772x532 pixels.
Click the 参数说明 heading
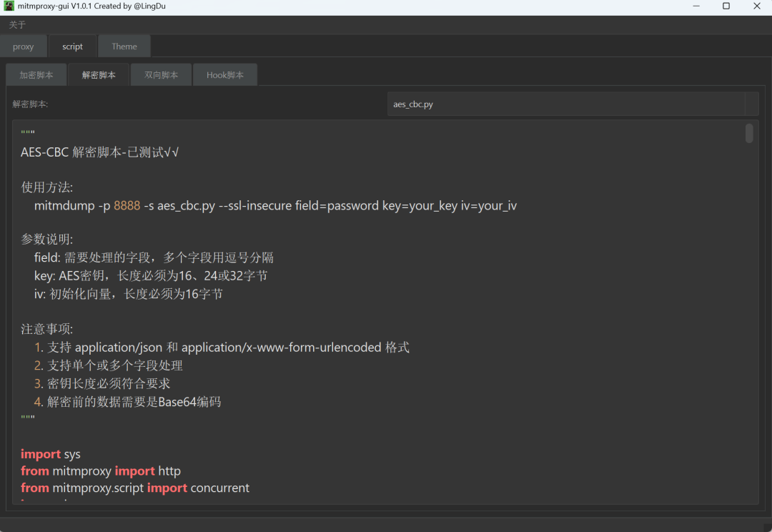[x=46, y=240]
